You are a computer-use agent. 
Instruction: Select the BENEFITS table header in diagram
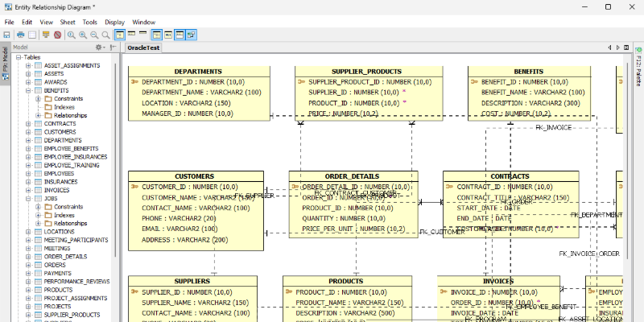coord(530,72)
